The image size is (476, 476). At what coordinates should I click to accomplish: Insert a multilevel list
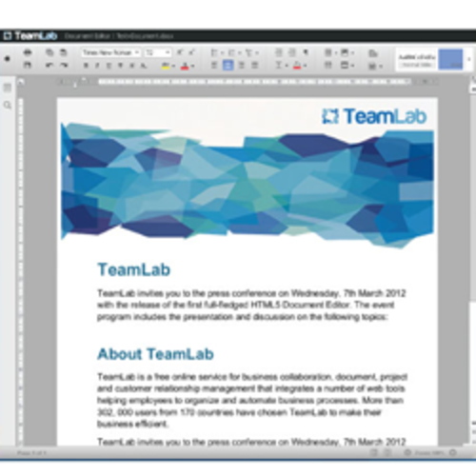tap(249, 52)
